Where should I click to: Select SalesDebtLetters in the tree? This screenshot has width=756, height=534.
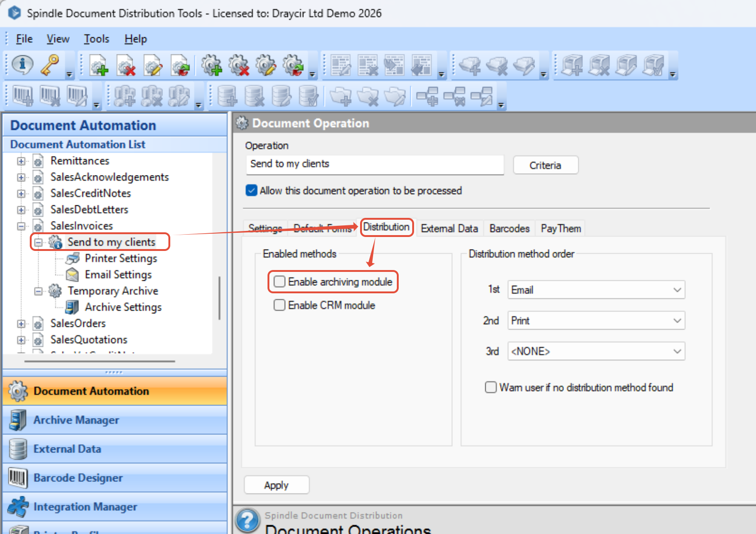[89, 209]
